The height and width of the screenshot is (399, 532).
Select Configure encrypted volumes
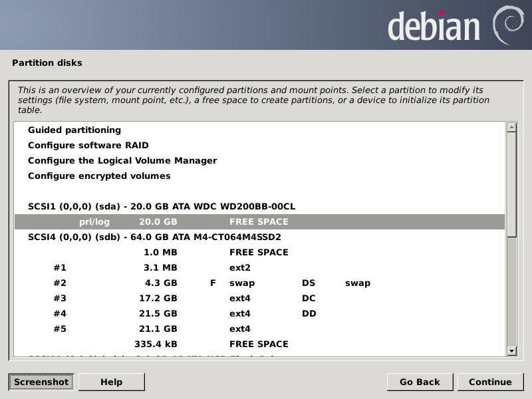click(99, 176)
